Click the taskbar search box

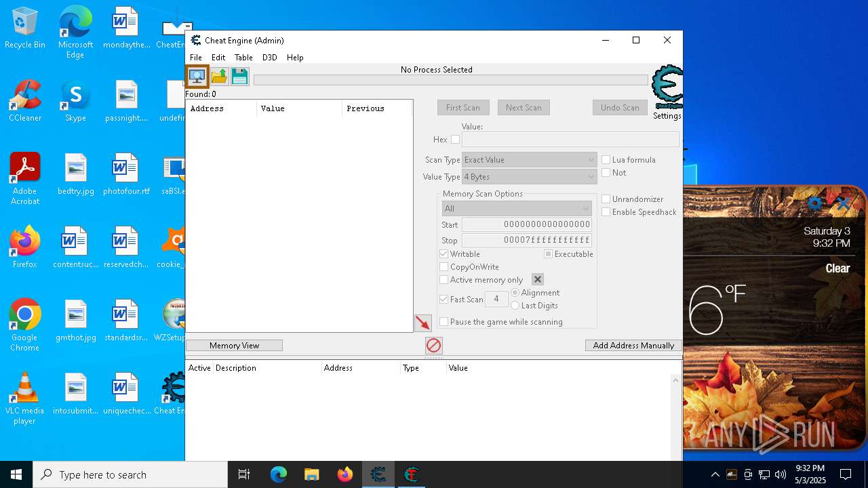pyautogui.click(x=130, y=474)
